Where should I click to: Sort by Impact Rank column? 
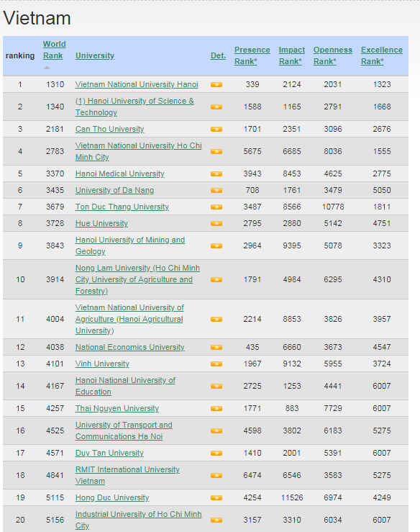292,55
